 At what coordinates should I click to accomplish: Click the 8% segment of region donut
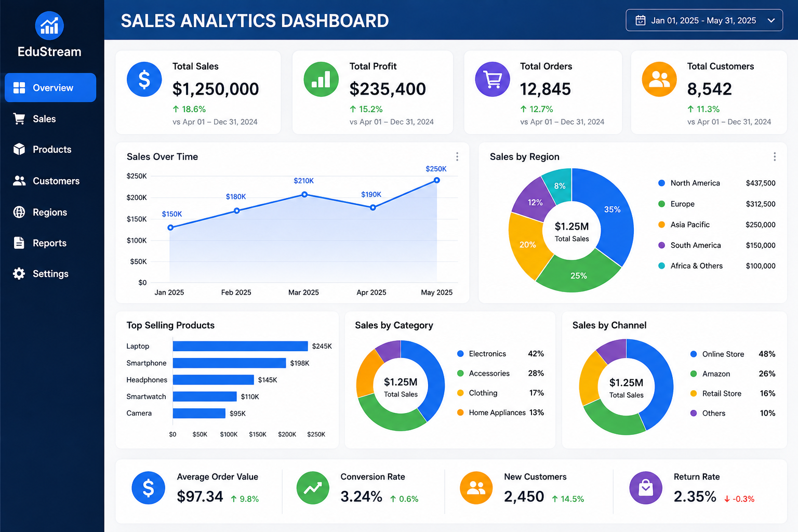click(x=559, y=185)
